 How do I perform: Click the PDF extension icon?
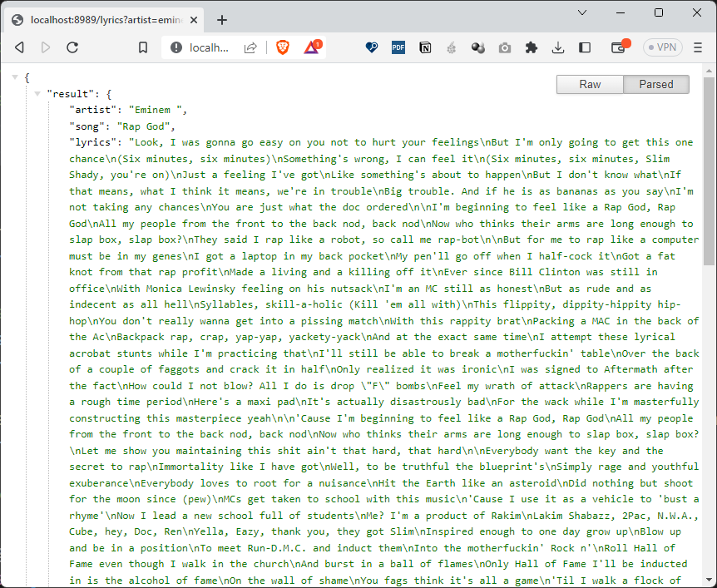coord(398,47)
